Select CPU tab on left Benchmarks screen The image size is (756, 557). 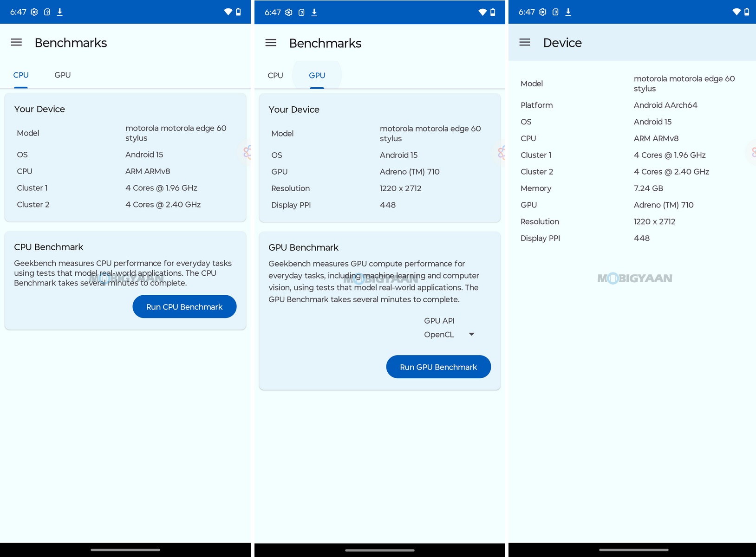(21, 75)
